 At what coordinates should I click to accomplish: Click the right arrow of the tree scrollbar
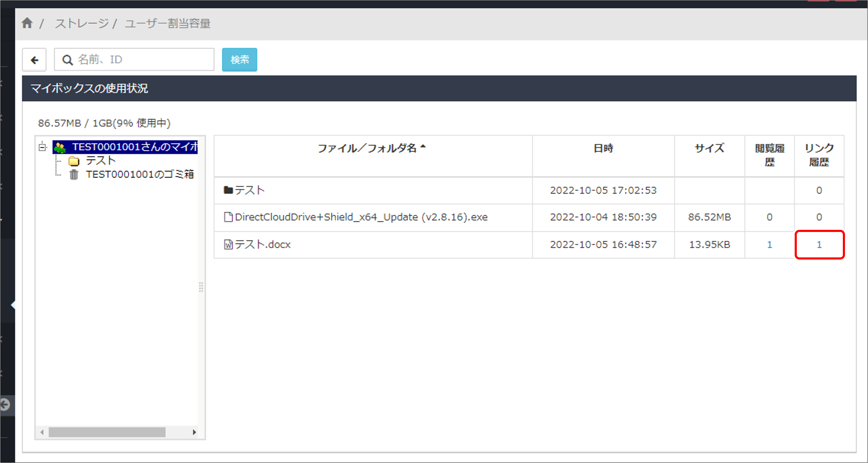[x=195, y=432]
